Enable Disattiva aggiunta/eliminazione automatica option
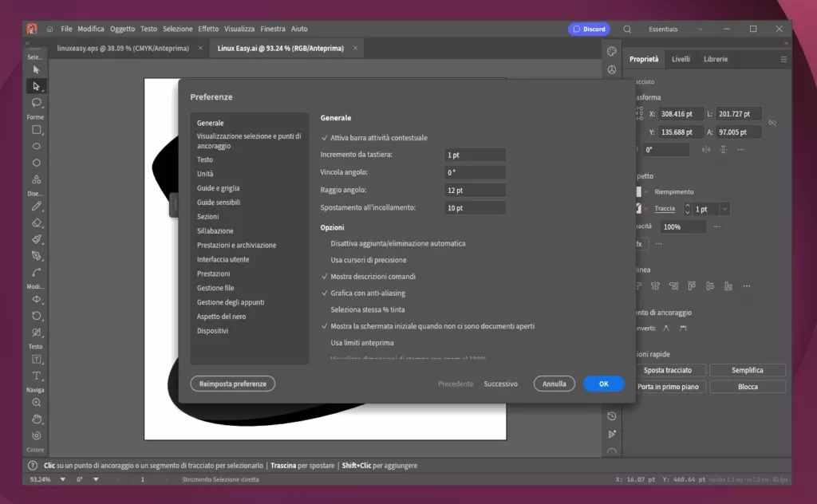The width and height of the screenshot is (817, 504). (x=397, y=244)
